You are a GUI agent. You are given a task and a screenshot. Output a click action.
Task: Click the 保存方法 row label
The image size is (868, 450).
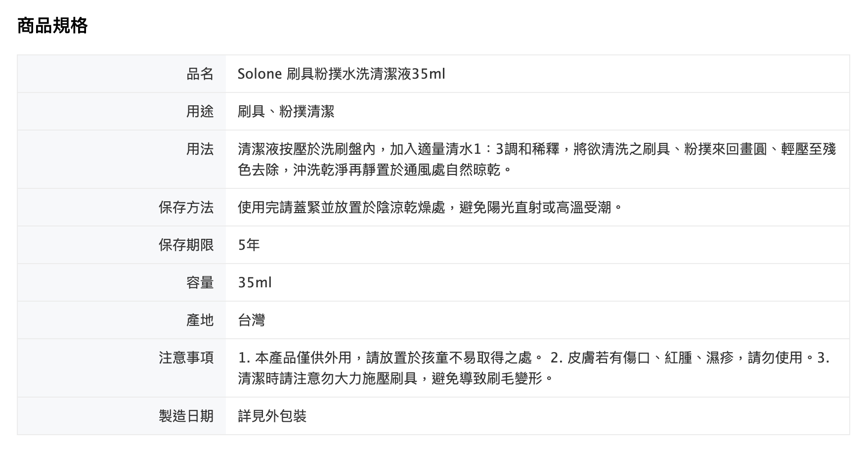(186, 208)
